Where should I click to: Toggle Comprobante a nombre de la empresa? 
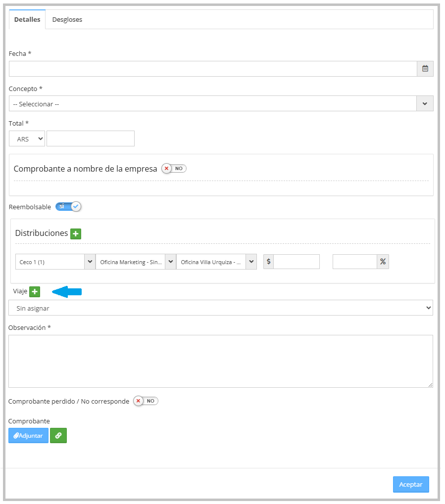point(174,169)
